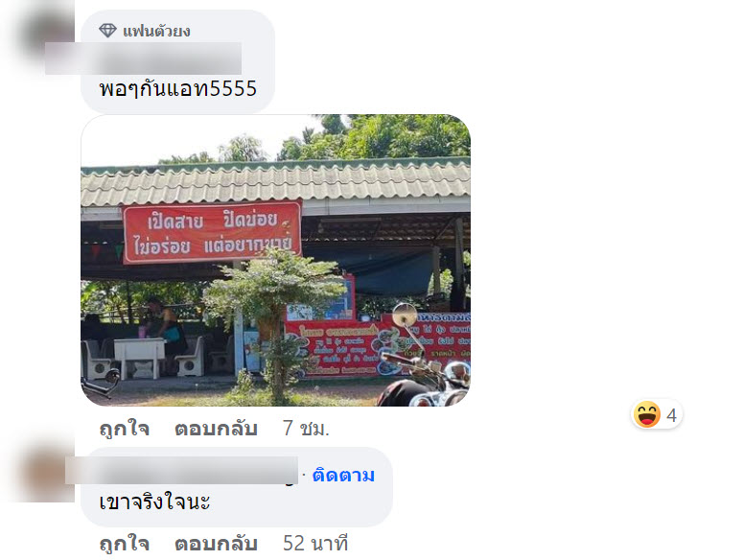Image resolution: width=743 pixels, height=560 pixels.
Task: Click the motorcycle mirror in the photo
Action: tap(405, 315)
